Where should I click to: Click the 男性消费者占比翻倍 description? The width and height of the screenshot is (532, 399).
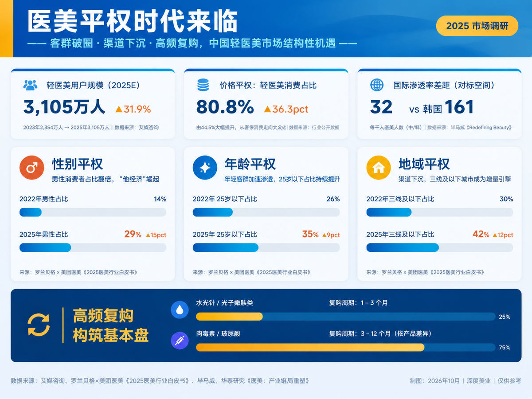(106, 180)
